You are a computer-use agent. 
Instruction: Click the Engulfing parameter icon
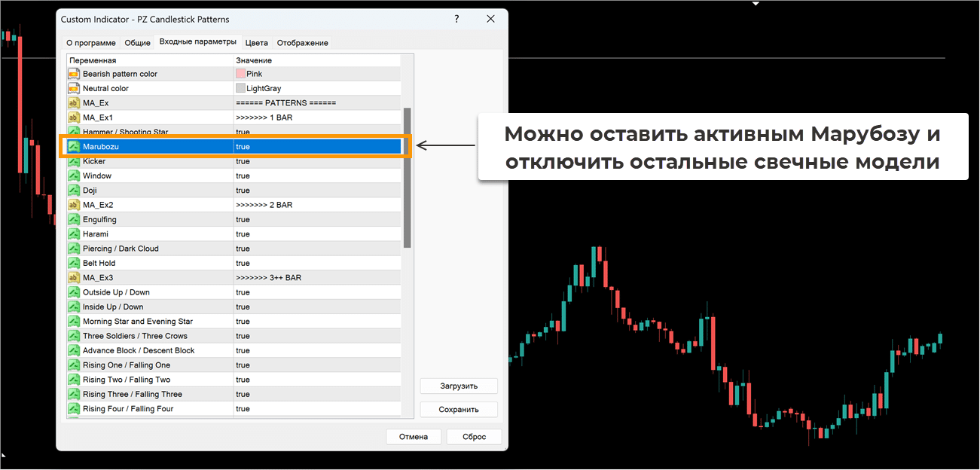click(x=74, y=220)
